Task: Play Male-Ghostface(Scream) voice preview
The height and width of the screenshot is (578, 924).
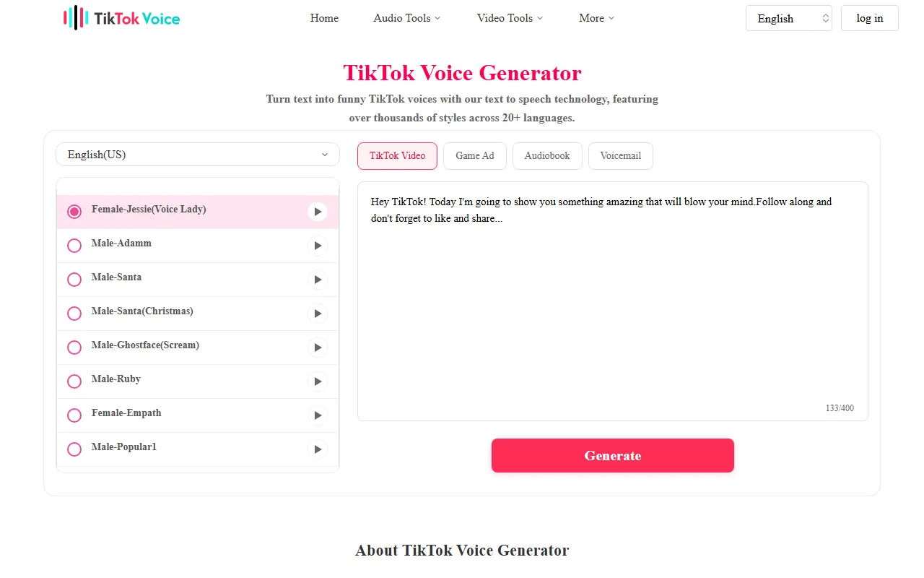Action: click(x=317, y=348)
